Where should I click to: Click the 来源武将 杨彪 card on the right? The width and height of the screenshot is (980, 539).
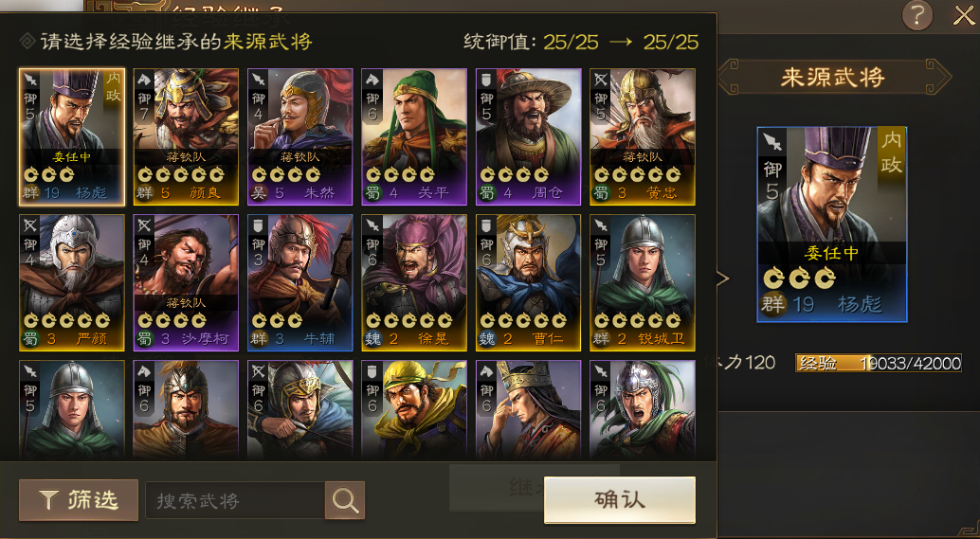pyautogui.click(x=832, y=225)
